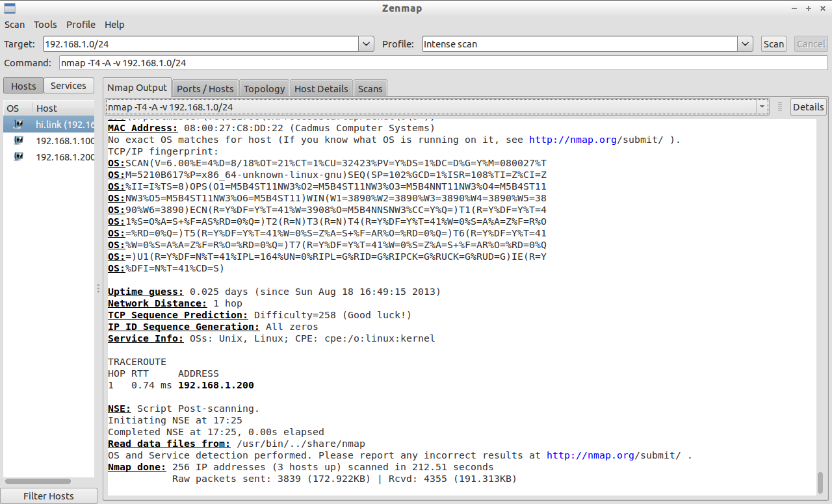This screenshot has width=832, height=504.
Task: Click 'Initiating NSE at 17:25' line
Action: pos(175,420)
